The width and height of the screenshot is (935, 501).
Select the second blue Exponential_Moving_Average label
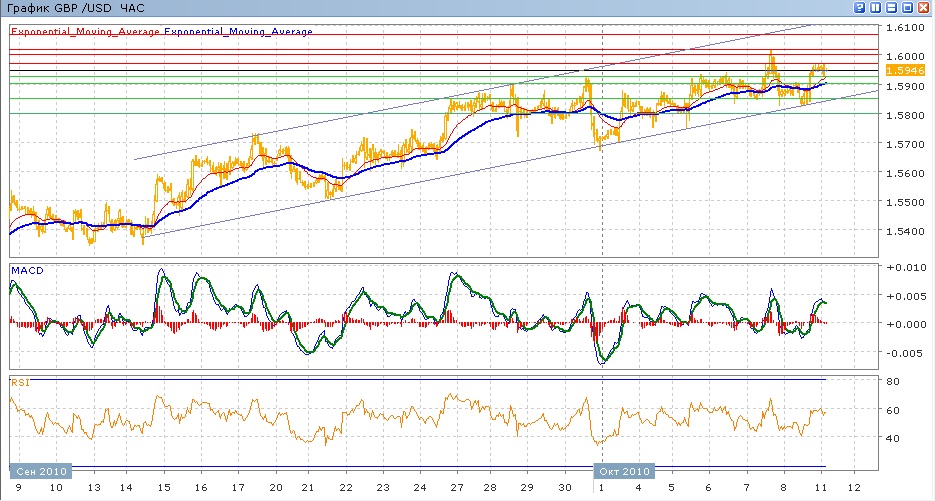point(238,32)
